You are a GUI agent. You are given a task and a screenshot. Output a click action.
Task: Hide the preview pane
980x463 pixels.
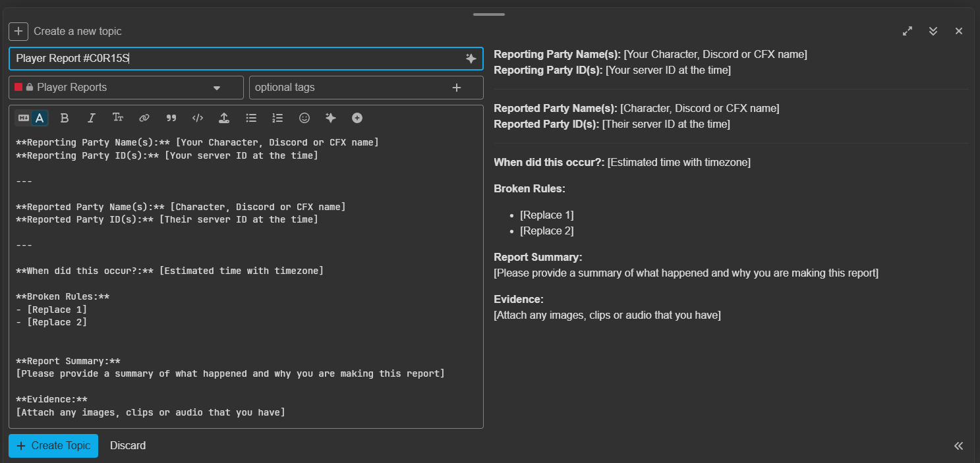[x=958, y=446]
